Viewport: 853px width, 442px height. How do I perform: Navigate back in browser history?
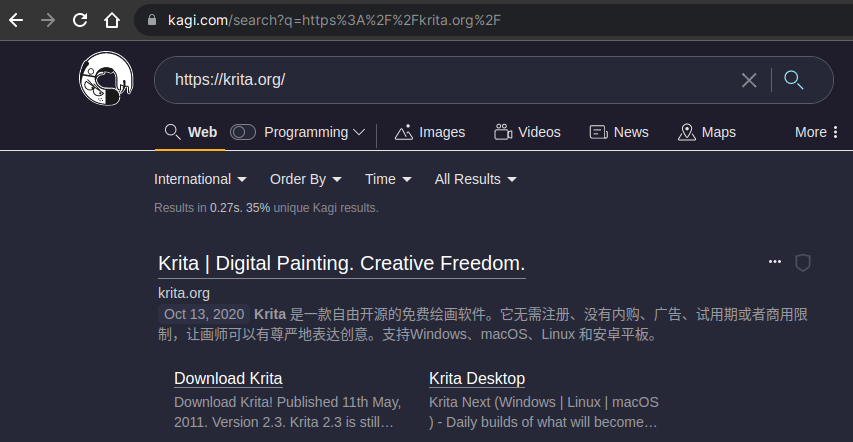pyautogui.click(x=16, y=20)
